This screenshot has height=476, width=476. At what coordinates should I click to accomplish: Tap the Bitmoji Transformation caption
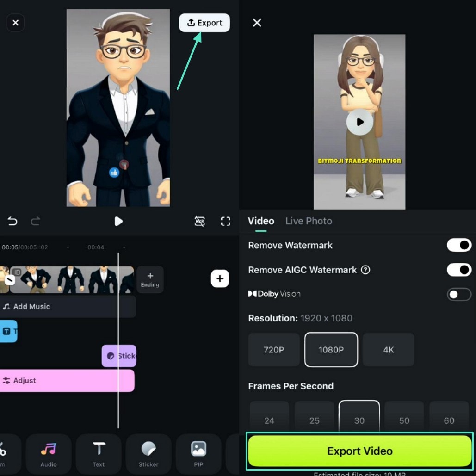pyautogui.click(x=359, y=161)
